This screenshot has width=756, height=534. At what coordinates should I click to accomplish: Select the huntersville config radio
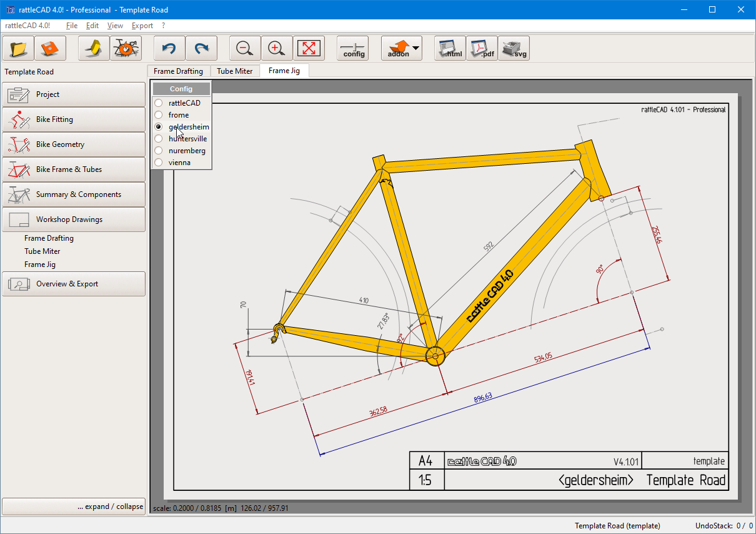pos(159,139)
